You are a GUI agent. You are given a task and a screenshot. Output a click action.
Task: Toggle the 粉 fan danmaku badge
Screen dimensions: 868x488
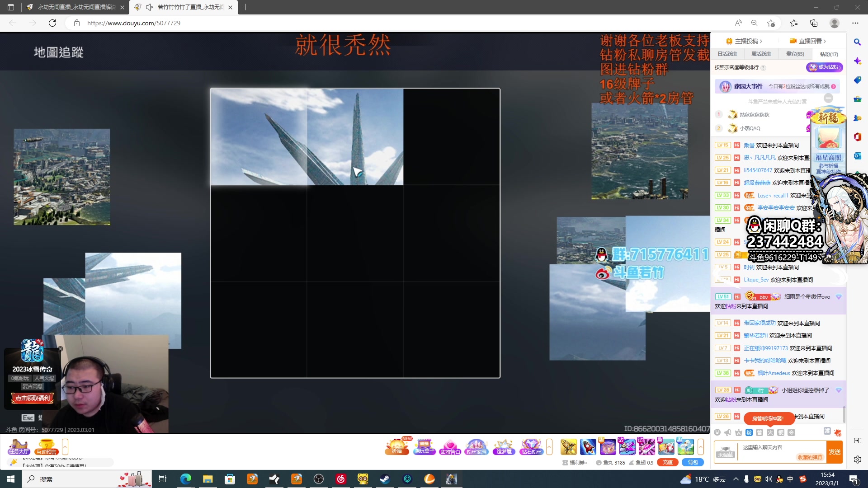(x=749, y=432)
